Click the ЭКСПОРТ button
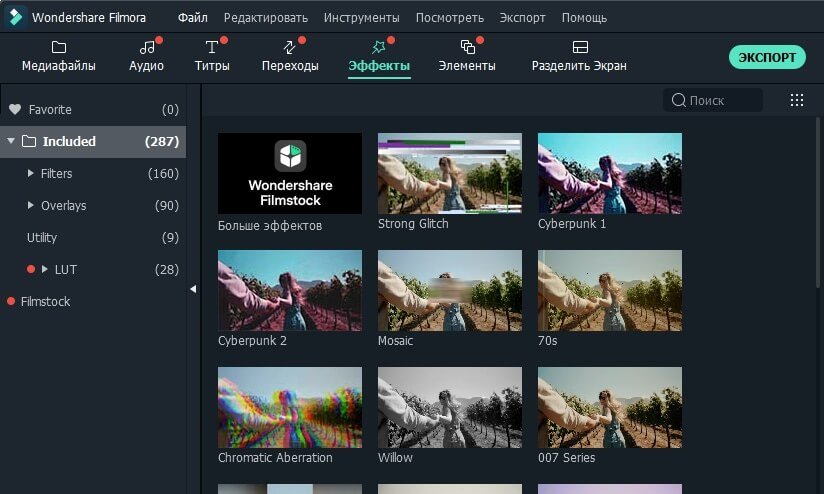 [767, 57]
